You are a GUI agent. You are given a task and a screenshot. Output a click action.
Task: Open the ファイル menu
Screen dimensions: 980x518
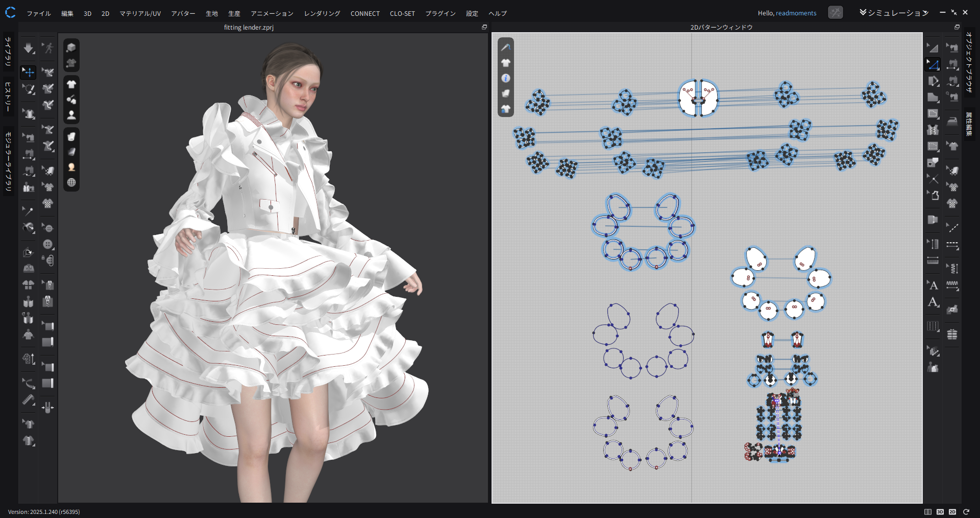click(x=38, y=13)
